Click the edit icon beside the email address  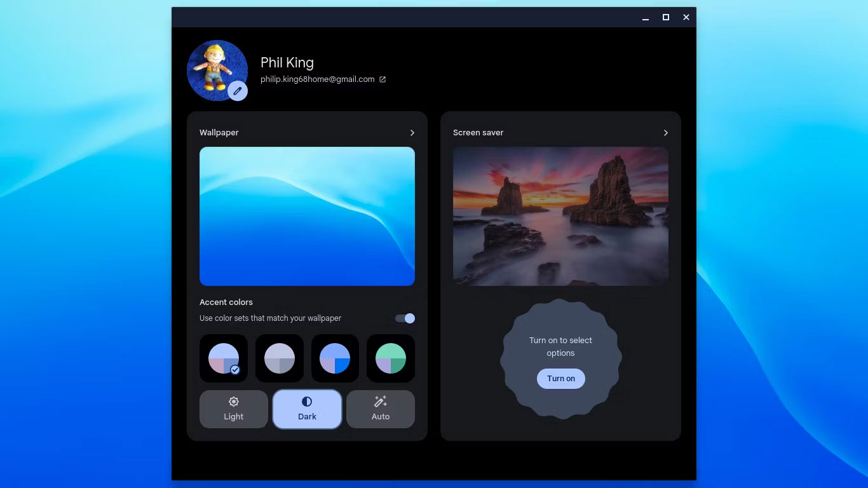click(x=383, y=79)
